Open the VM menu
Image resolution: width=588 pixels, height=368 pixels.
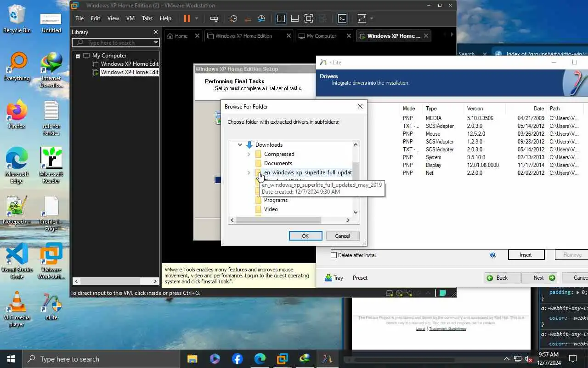pyautogui.click(x=130, y=18)
